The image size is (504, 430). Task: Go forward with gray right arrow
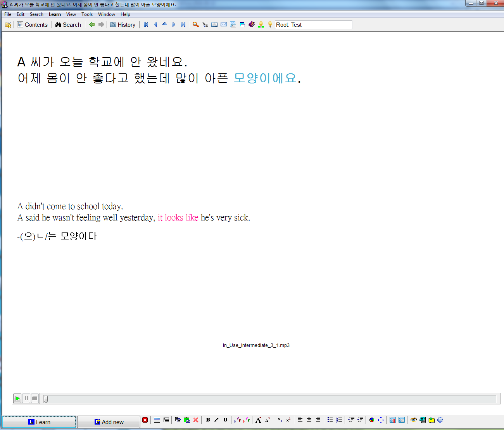pos(101,24)
